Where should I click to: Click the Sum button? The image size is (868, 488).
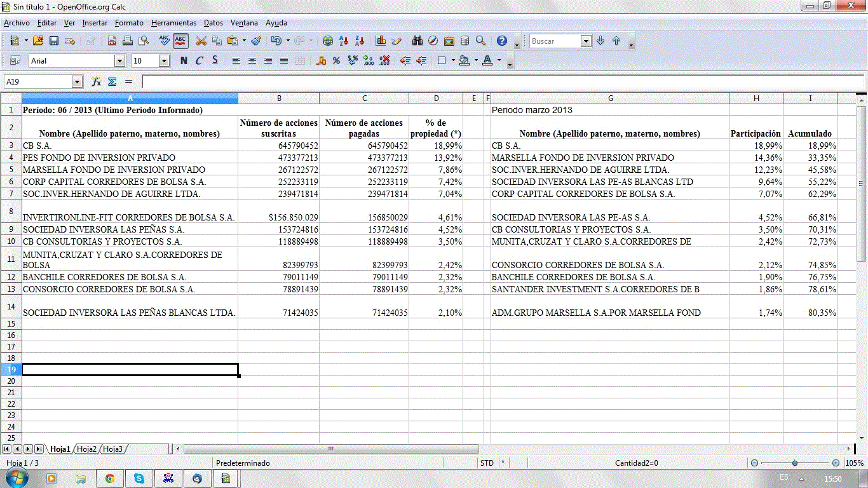click(x=112, y=82)
